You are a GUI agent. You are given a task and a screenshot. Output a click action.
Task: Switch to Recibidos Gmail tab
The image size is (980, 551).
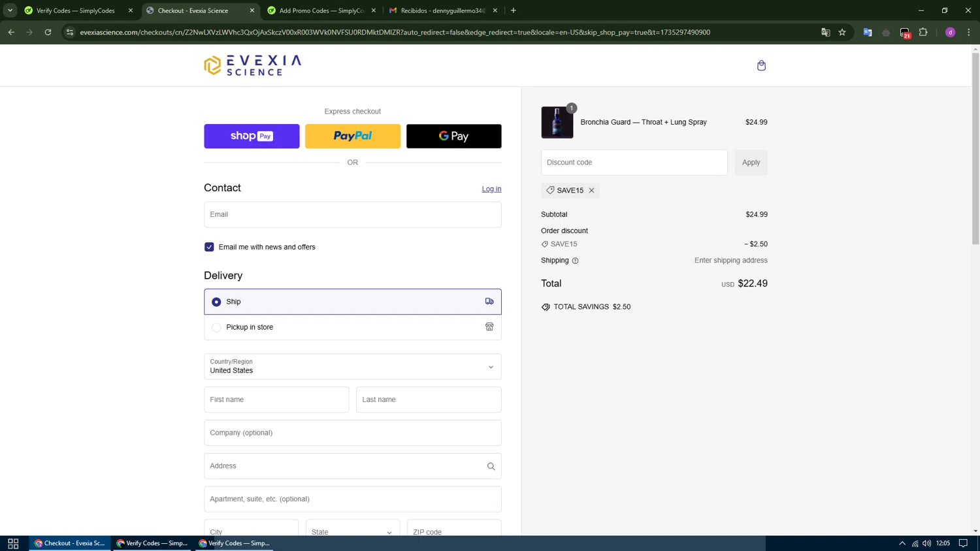pos(443,10)
